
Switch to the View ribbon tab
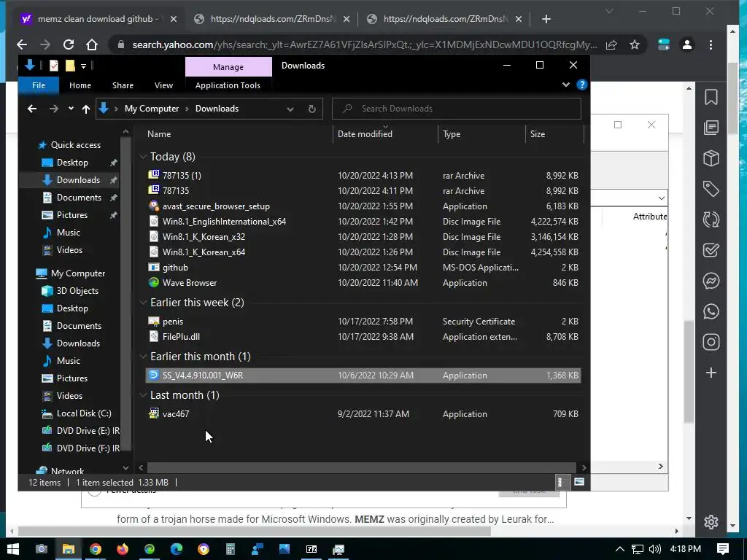click(163, 85)
